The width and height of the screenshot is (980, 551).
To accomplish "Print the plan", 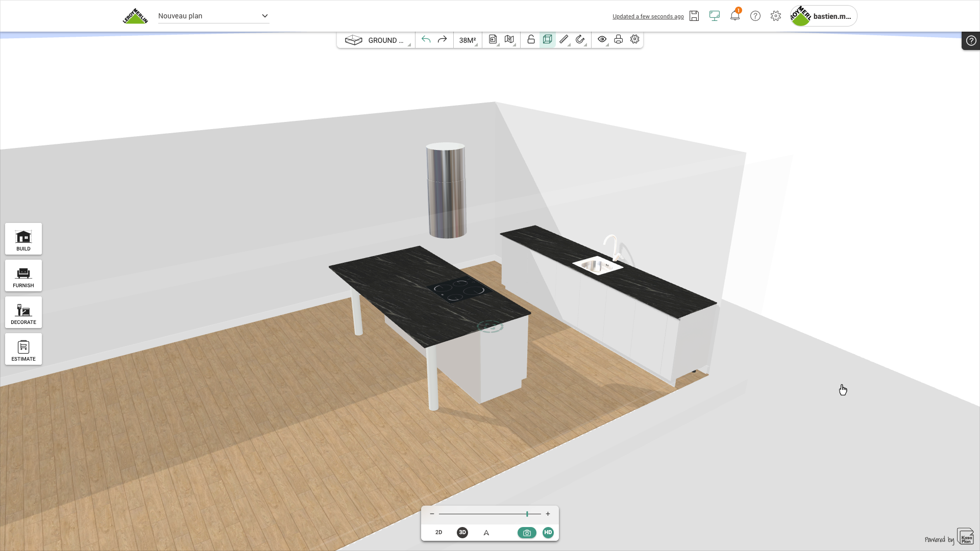I will click(x=619, y=39).
